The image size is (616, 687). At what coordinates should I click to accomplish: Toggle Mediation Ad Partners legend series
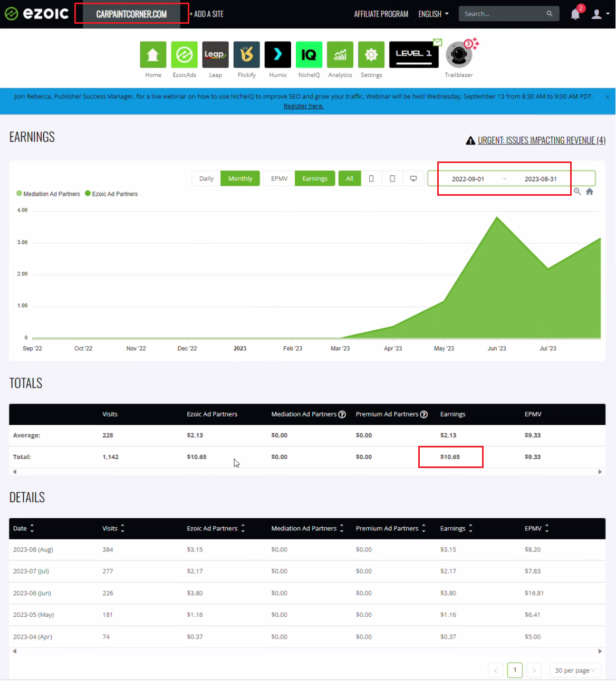(x=48, y=194)
